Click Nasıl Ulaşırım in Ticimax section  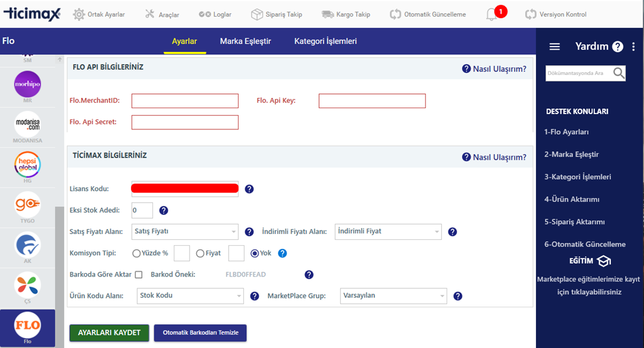click(494, 157)
